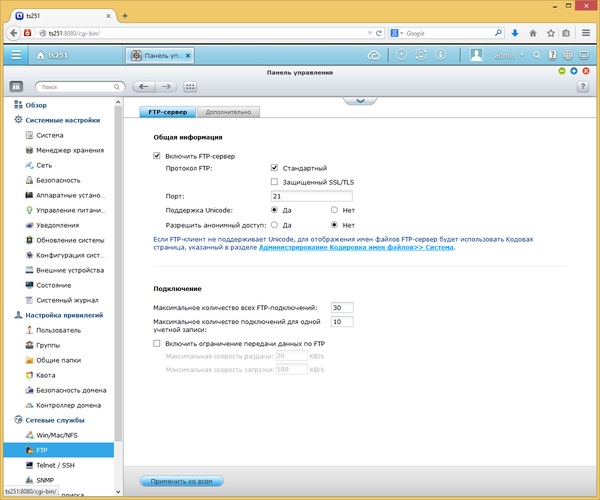Click Control Panel Поиск search field
The height and width of the screenshot is (500, 600).
pos(80,87)
